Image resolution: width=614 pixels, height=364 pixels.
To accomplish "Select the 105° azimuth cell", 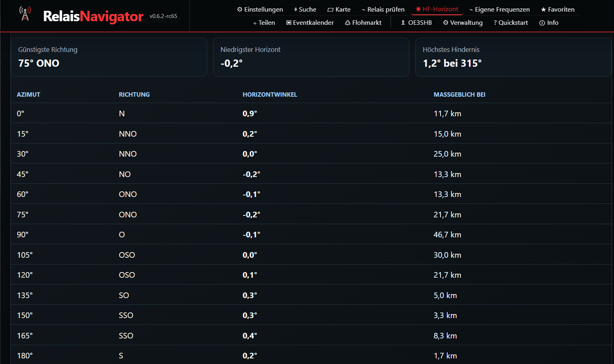I will pos(25,255).
